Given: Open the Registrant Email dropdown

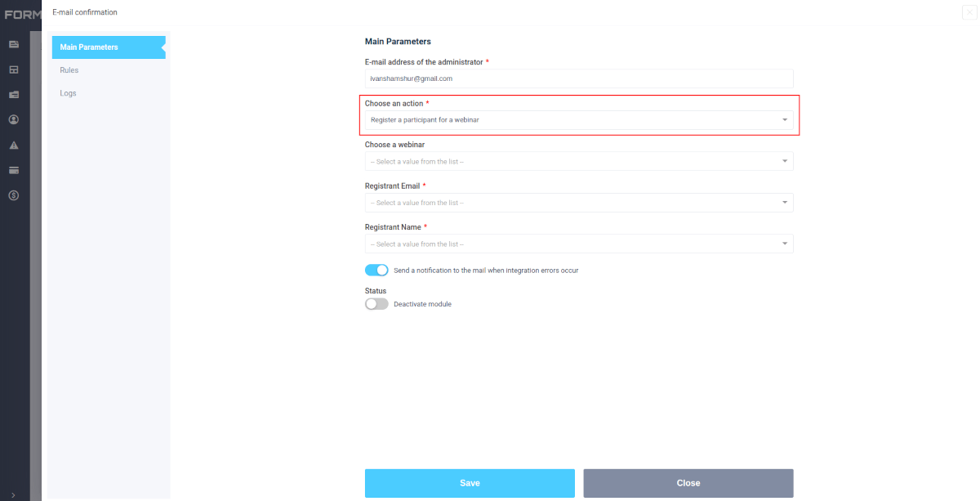Looking at the screenshot, I should tap(578, 203).
